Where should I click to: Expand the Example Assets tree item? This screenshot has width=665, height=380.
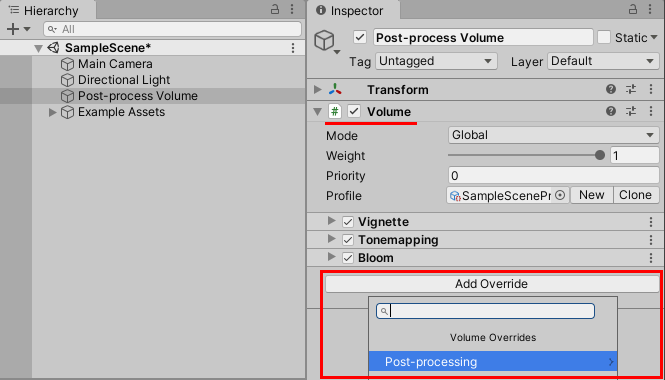[x=53, y=112]
